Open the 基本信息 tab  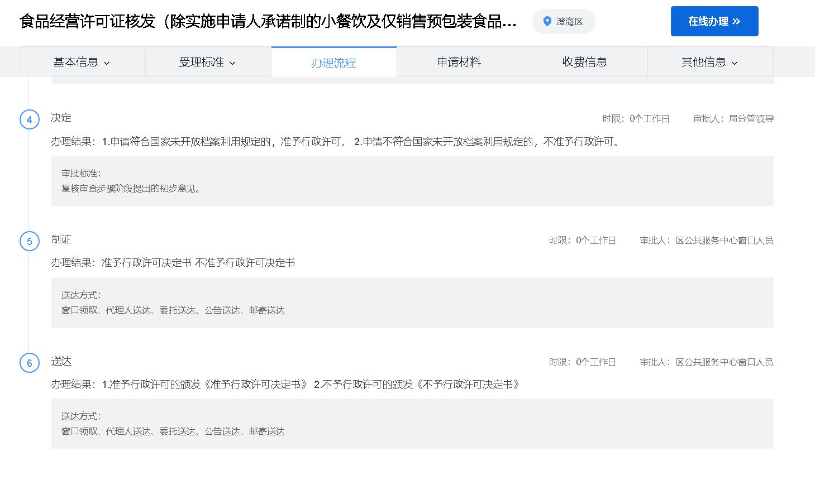tap(82, 62)
